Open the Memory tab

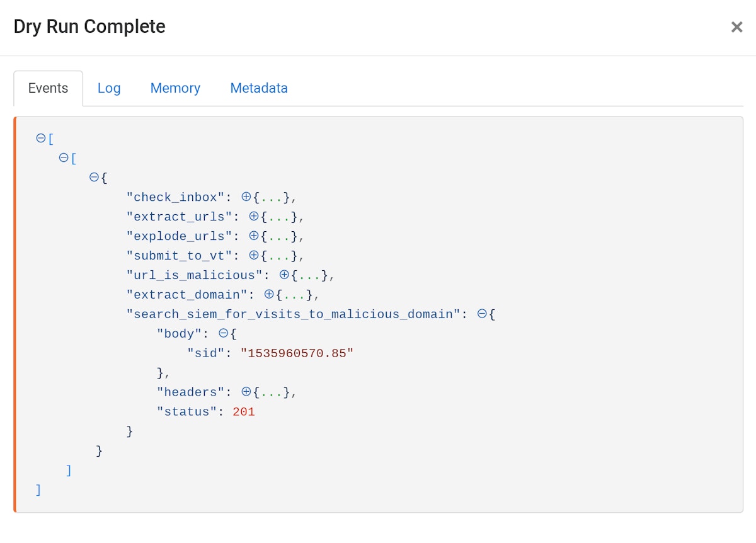click(175, 88)
